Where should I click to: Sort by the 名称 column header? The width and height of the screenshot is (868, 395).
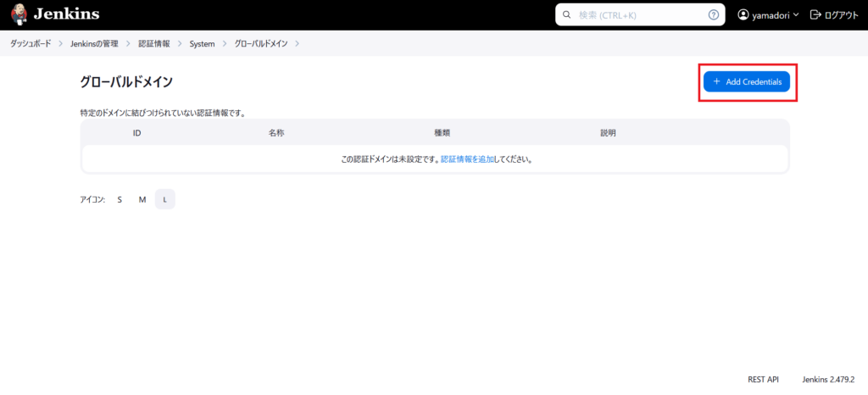pos(276,133)
